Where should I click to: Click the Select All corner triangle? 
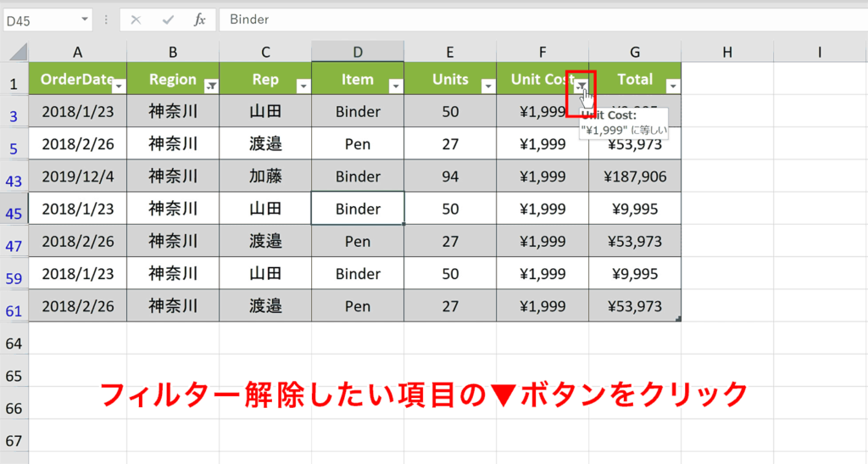pos(18,52)
